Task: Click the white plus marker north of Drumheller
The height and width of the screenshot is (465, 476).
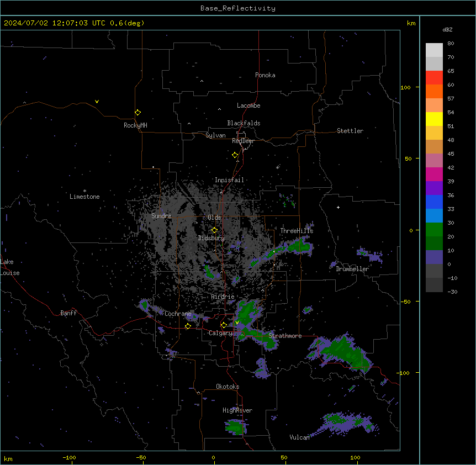Action: 338,207
